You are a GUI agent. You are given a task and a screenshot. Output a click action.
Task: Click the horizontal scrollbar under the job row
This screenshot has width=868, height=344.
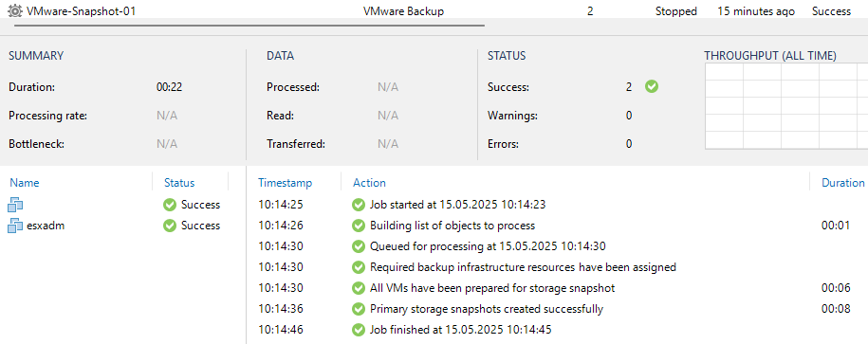pyautogui.click(x=249, y=25)
